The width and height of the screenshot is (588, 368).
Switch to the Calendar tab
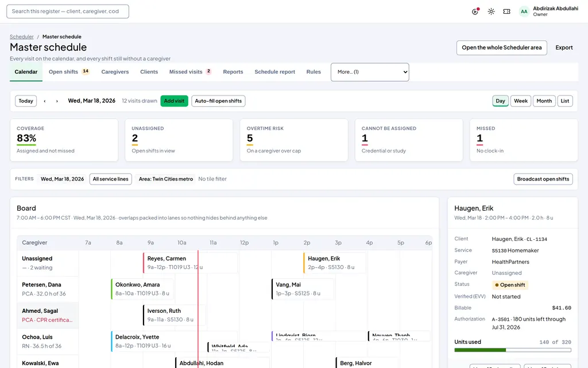(26, 72)
